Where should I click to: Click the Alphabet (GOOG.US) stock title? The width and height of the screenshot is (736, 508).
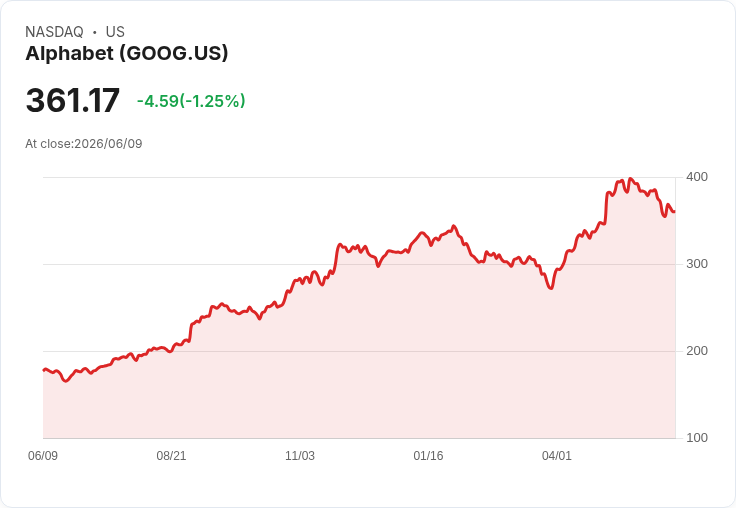[x=127, y=54]
